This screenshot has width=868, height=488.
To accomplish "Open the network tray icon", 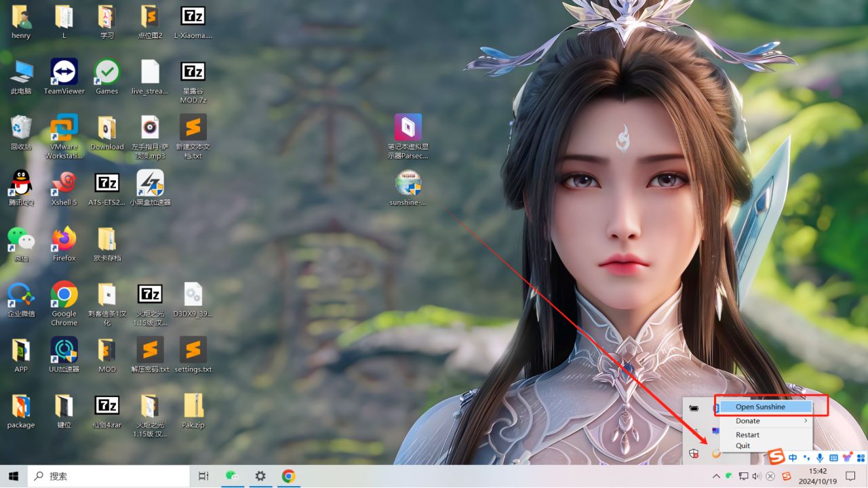I will click(x=743, y=476).
